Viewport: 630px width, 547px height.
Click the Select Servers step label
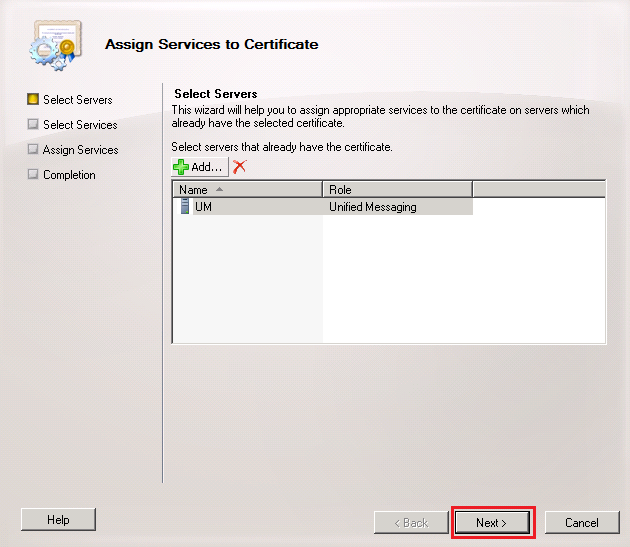coord(78,100)
